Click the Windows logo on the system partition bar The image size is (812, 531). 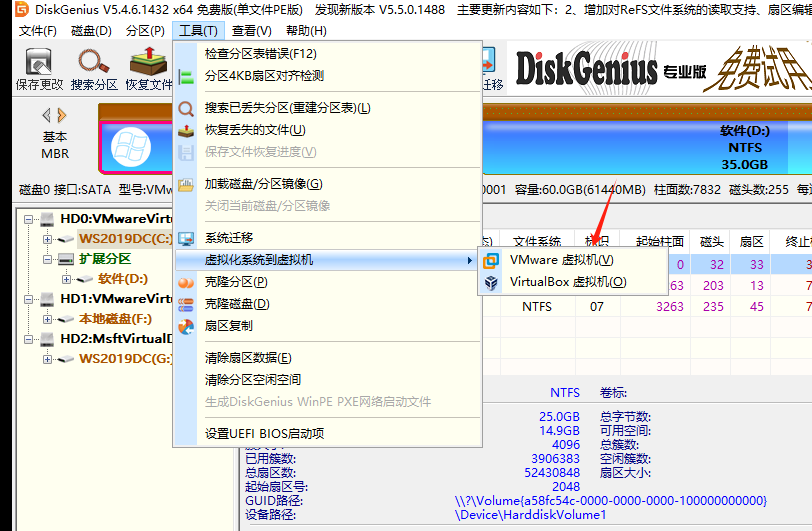(x=131, y=147)
